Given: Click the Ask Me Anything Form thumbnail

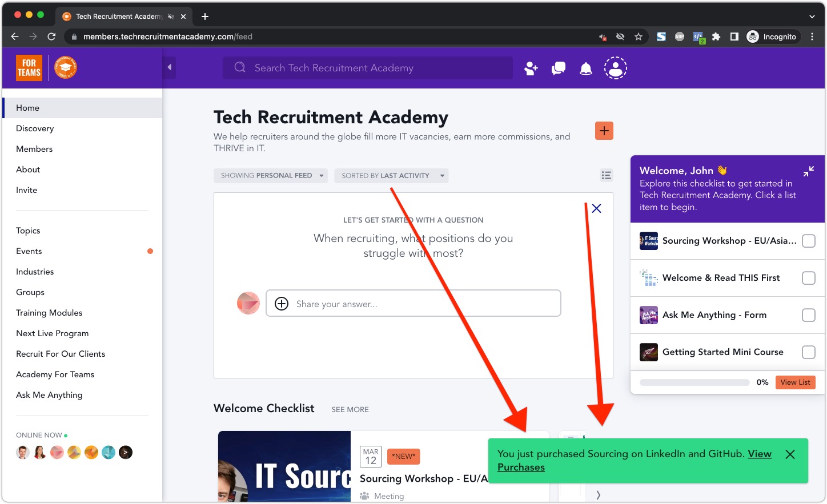Looking at the screenshot, I should pos(649,315).
